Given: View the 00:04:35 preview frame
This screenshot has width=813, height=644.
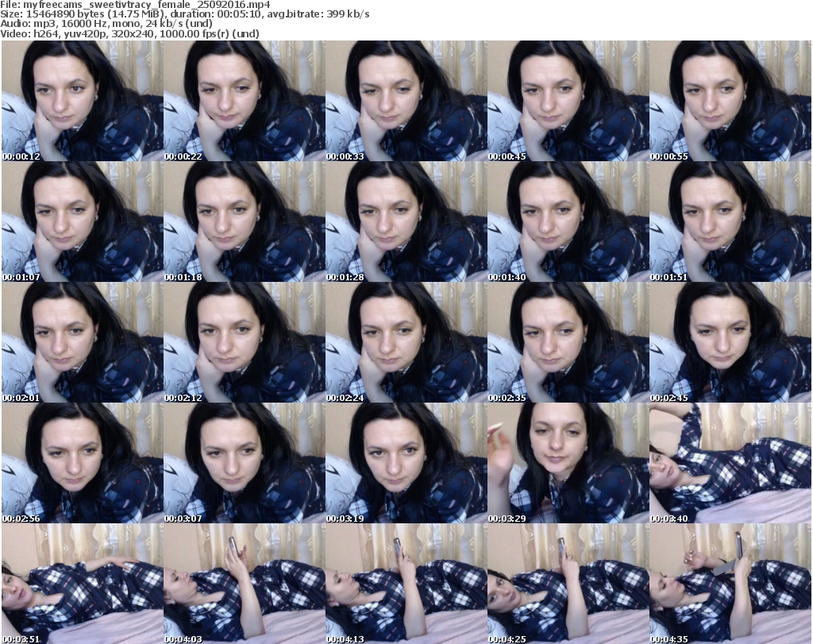Looking at the screenshot, I should (730, 584).
